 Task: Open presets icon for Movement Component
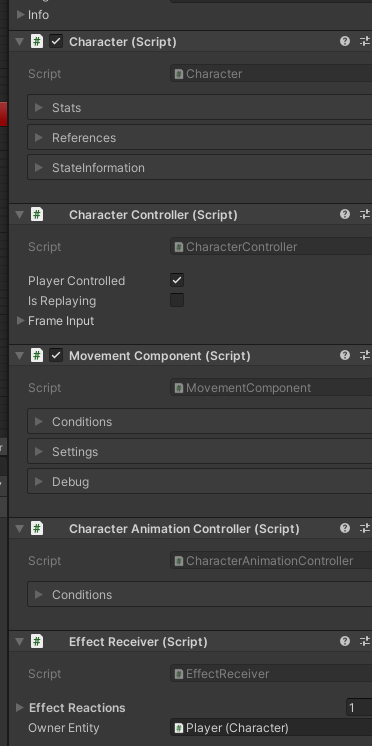click(365, 355)
